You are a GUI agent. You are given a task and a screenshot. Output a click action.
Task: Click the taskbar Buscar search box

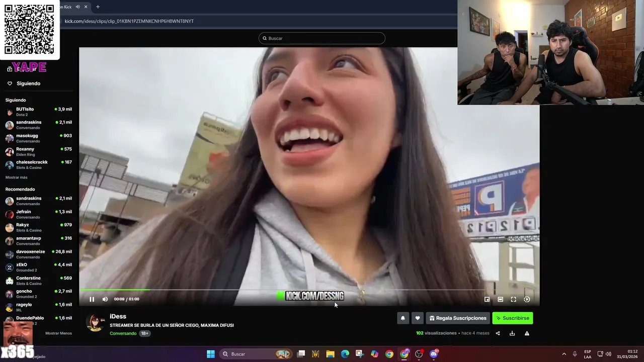pyautogui.click(x=257, y=354)
